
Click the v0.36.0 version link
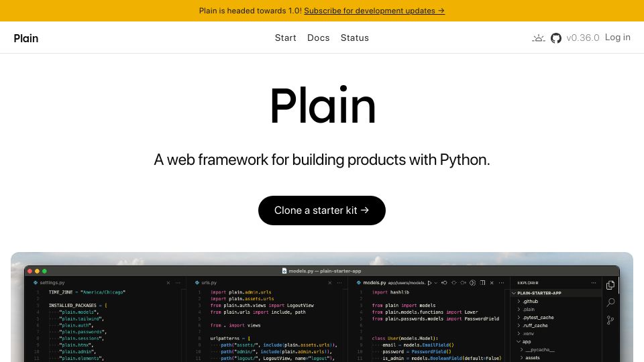tap(583, 38)
